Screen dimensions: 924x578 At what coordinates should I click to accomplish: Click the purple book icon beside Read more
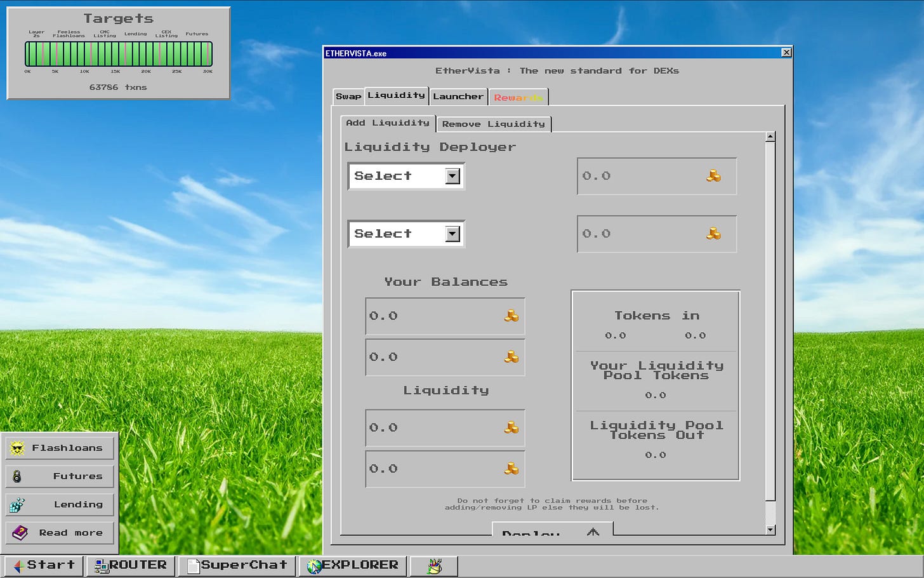pyautogui.click(x=20, y=533)
